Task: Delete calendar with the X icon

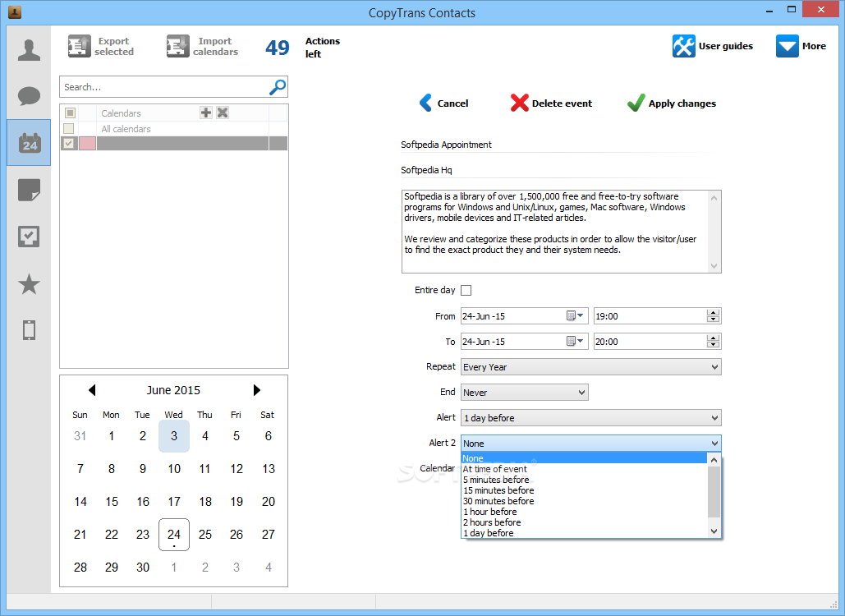Action: point(223,113)
